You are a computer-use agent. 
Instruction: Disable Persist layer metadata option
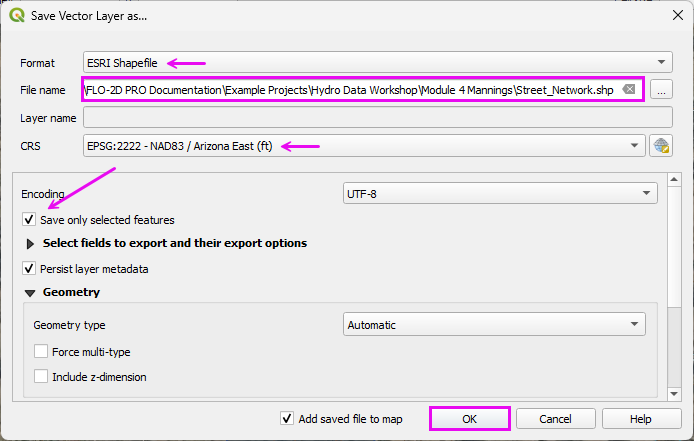(x=28, y=269)
